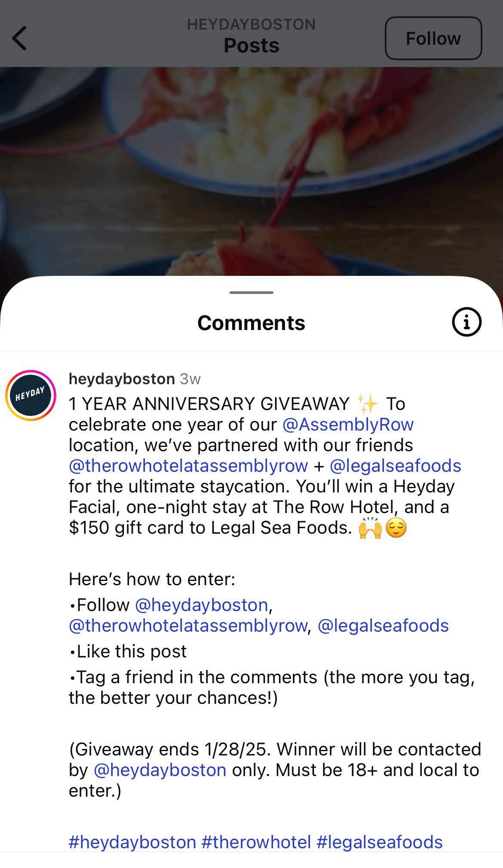
Task: Open the comments info icon
Action: click(466, 322)
